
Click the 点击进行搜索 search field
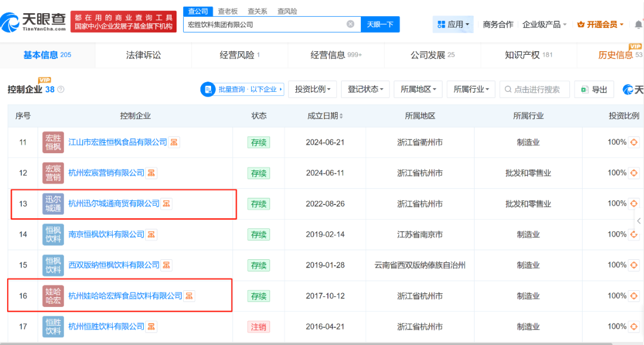pos(535,89)
